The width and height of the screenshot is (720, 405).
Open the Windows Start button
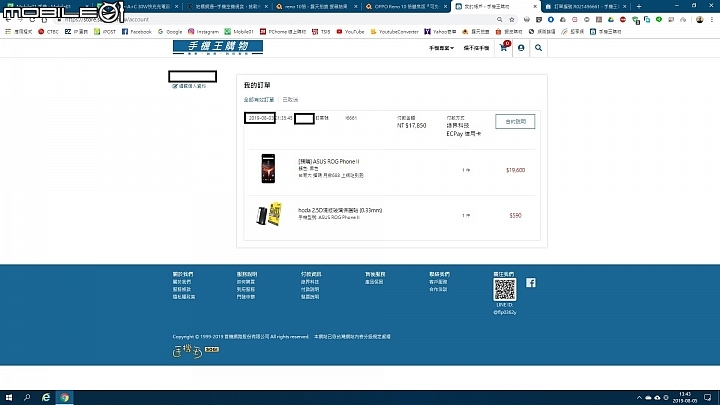tap(8, 397)
